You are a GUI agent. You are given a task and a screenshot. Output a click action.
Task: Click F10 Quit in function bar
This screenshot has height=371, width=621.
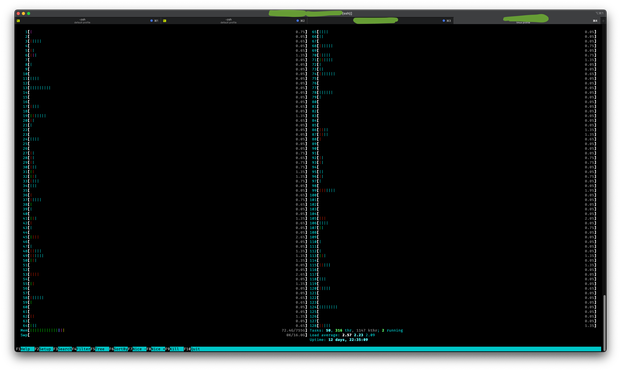point(193,349)
